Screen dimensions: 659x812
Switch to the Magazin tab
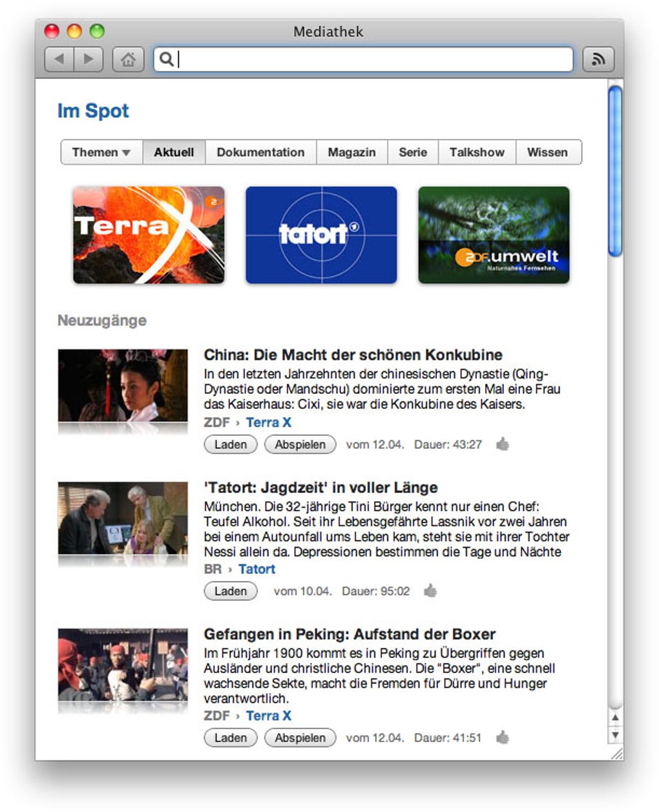click(x=351, y=152)
